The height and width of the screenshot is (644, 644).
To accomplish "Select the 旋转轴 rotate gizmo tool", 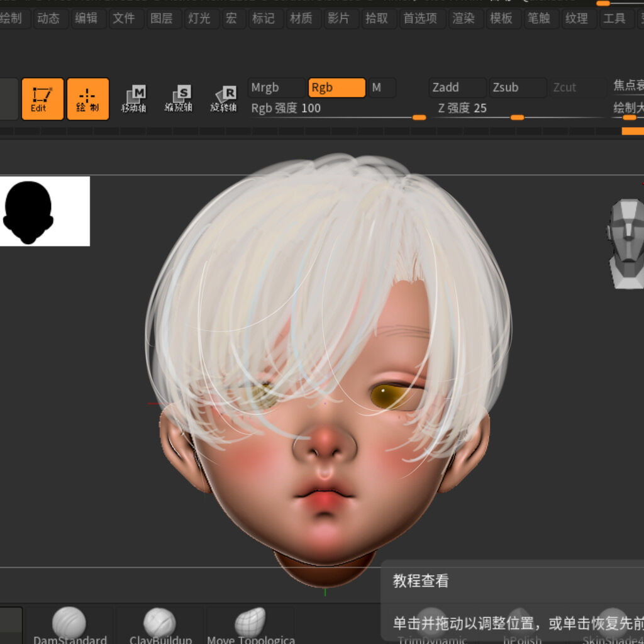I will pyautogui.click(x=223, y=99).
